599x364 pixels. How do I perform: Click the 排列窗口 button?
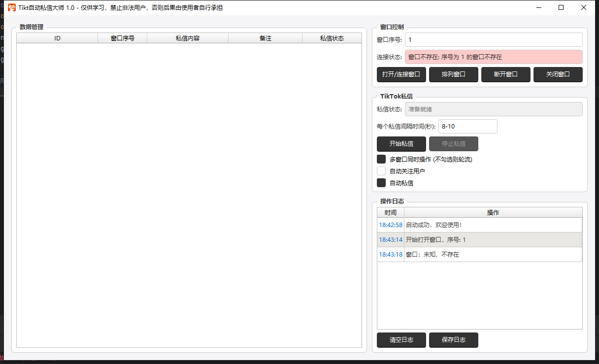click(453, 74)
